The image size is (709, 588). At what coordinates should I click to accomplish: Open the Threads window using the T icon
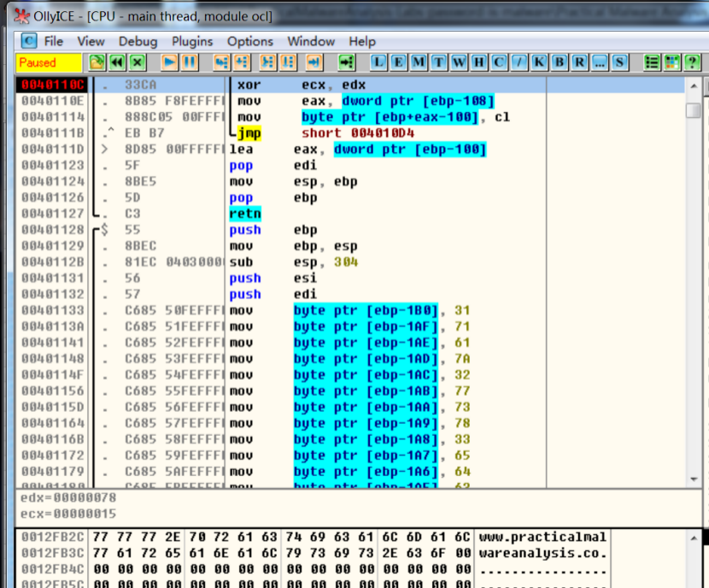pos(438,62)
